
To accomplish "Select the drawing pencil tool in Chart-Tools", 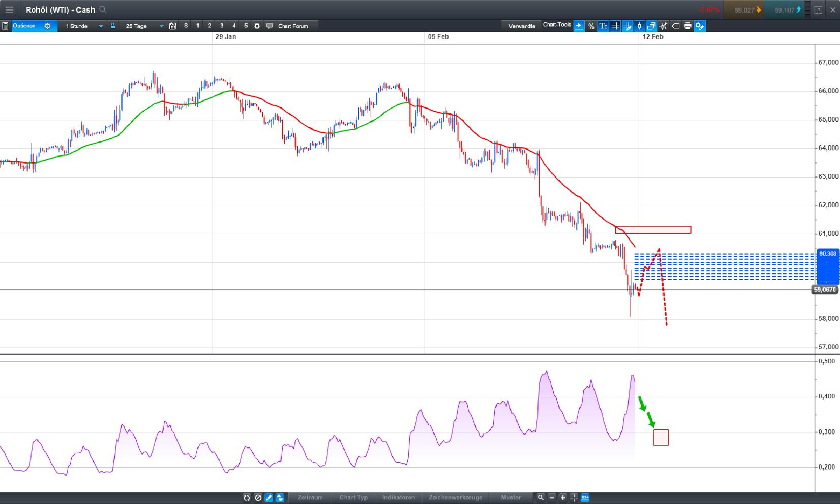I will coord(627,26).
